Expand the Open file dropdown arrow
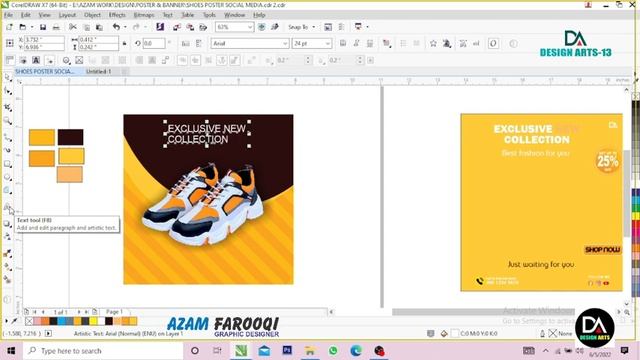This screenshot has width=640, height=360. click(x=32, y=27)
